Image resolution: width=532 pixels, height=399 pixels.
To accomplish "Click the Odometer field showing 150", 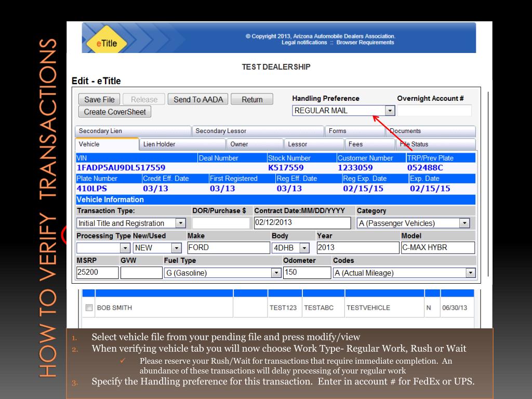I will (307, 272).
